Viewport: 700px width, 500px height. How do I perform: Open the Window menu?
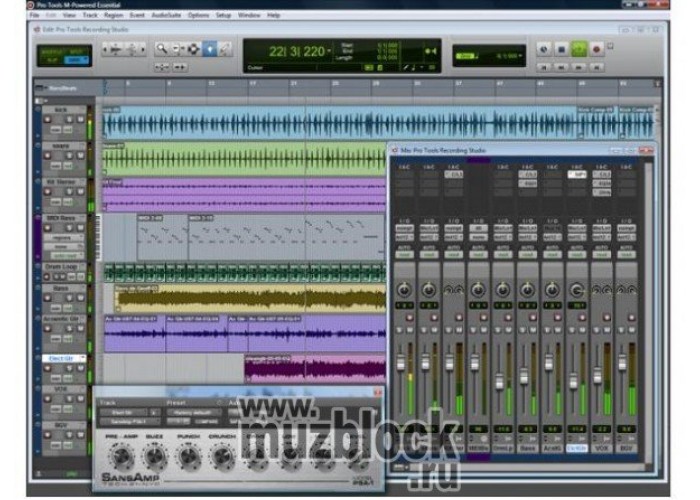pyautogui.click(x=249, y=15)
